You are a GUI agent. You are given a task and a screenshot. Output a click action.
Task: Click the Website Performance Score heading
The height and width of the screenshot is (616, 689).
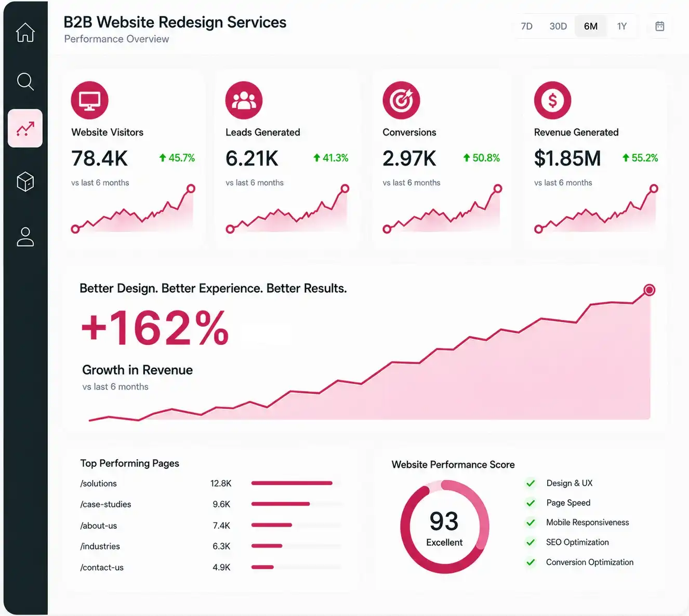point(453,465)
